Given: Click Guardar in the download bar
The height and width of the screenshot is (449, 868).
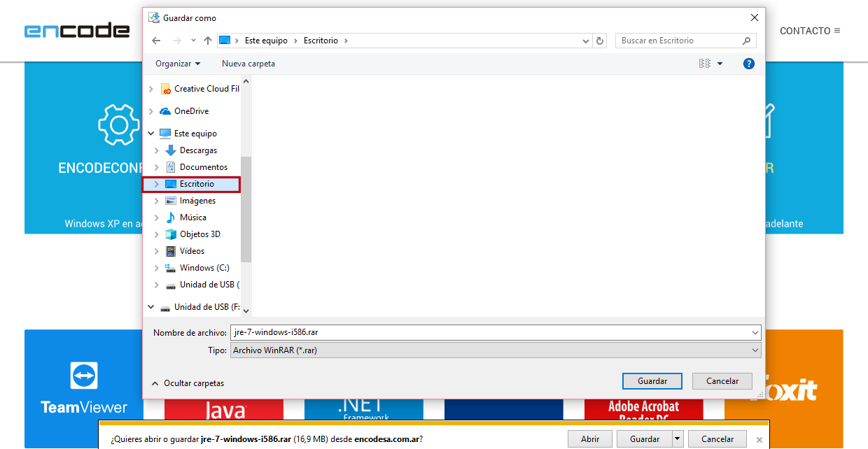Looking at the screenshot, I should [645, 439].
